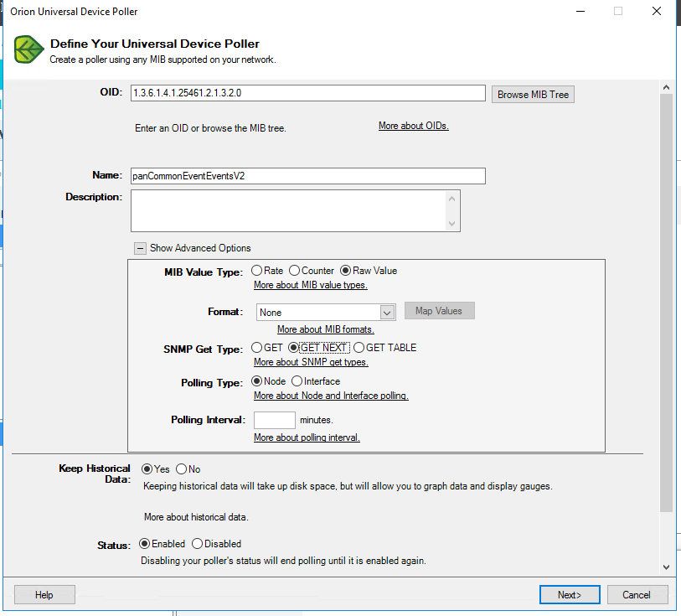Focus the OID input field

pos(308,93)
